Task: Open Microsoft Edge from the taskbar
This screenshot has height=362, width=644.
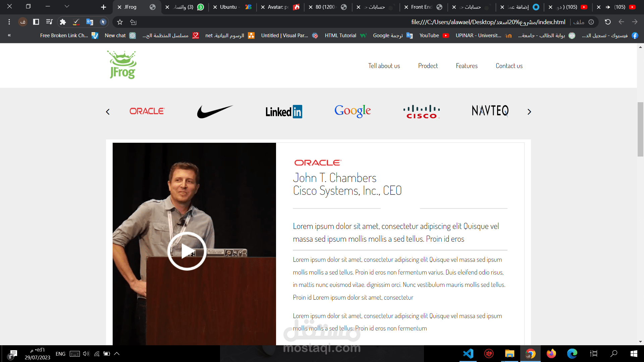Action: 572,354
